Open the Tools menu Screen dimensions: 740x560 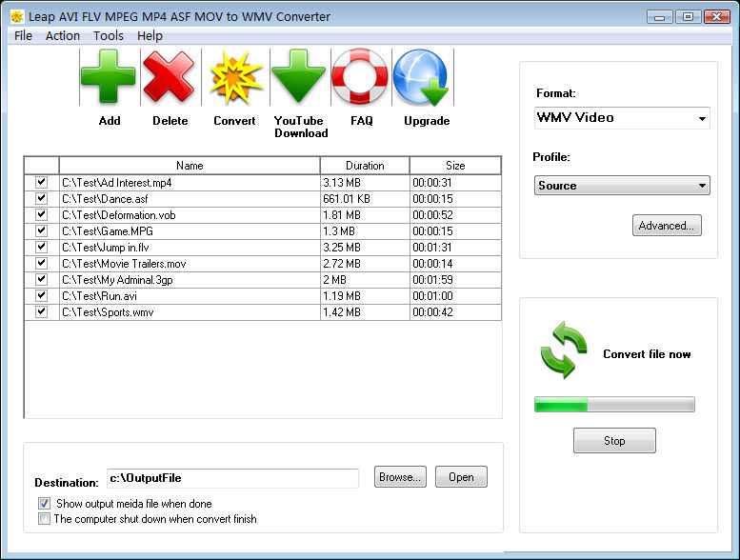[108, 36]
